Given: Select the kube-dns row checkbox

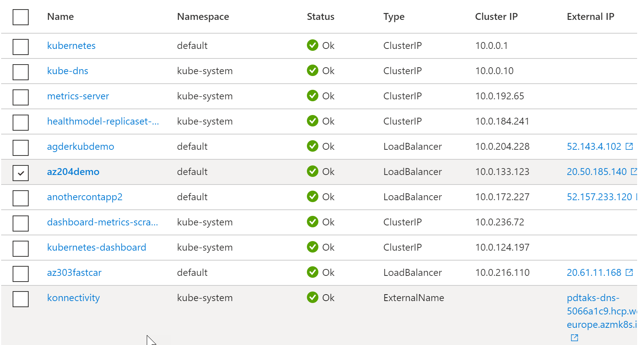Looking at the screenshot, I should 21,72.
